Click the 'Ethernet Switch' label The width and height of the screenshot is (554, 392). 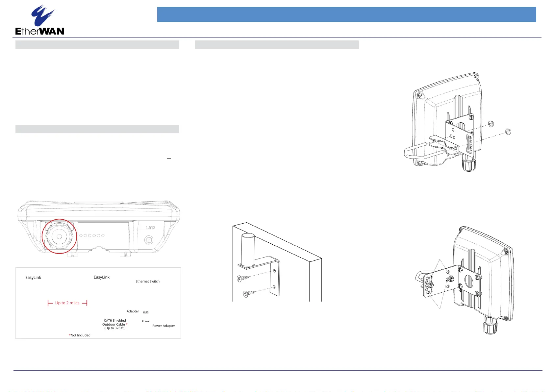click(147, 282)
